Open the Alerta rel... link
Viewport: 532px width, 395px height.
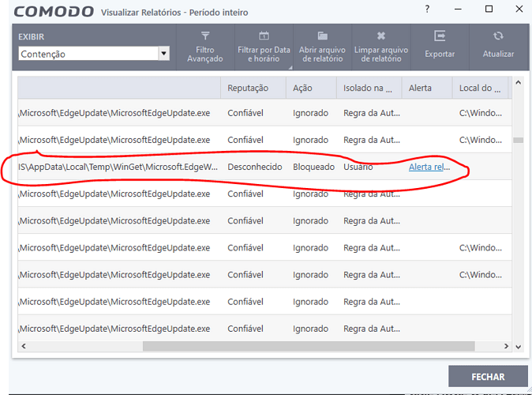[429, 167]
